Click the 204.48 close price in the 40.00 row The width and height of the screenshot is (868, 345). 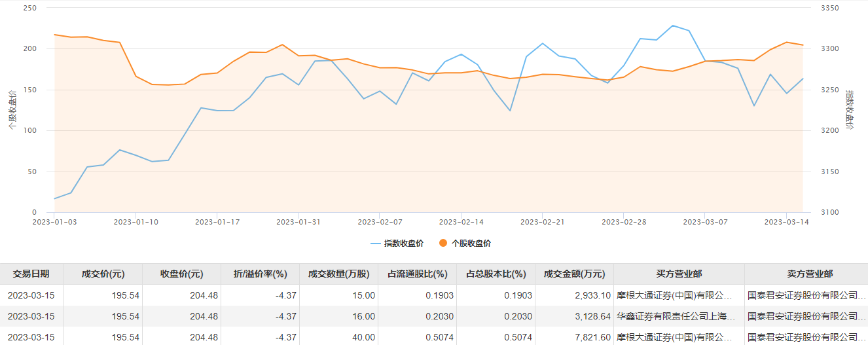click(204, 337)
